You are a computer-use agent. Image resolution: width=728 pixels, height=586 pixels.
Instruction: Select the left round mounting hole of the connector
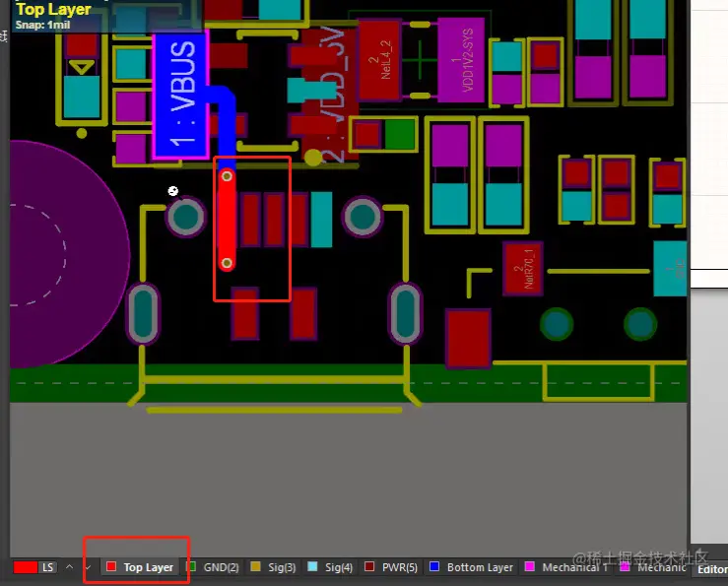pyautogui.click(x=186, y=217)
